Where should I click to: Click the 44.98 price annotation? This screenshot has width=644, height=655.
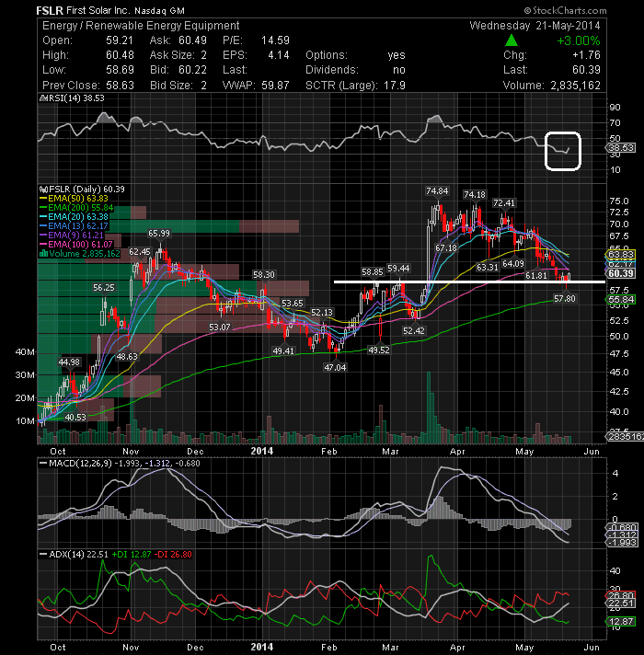click(x=69, y=362)
